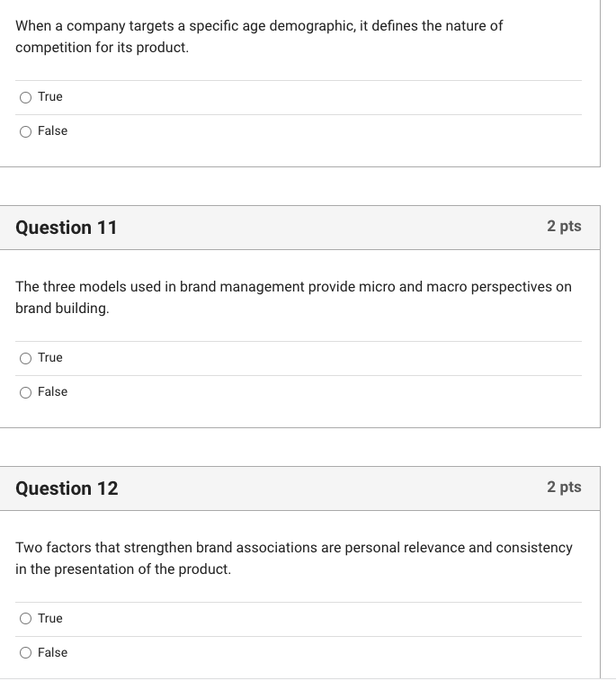The image size is (616, 681).
Task: Select True for the age demographic question
Action: point(26,97)
